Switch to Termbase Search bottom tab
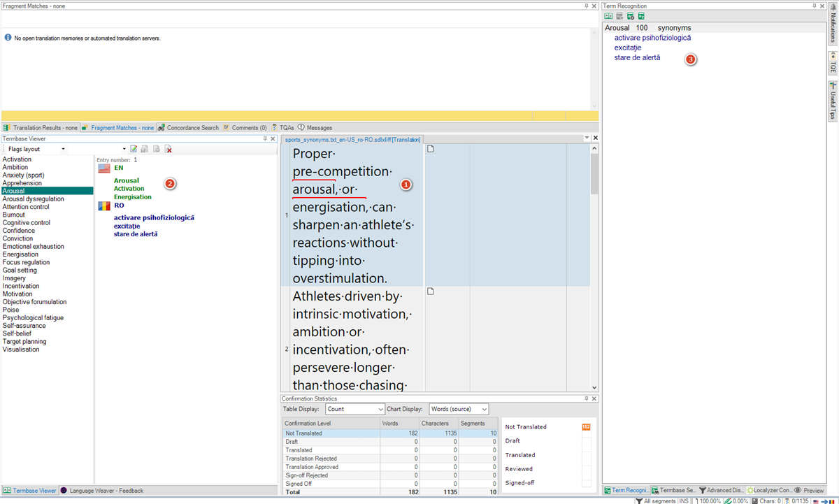 click(x=674, y=491)
